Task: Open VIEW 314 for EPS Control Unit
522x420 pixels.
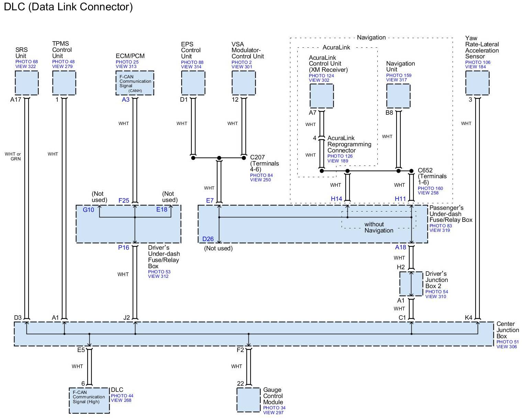Action: coord(191,67)
